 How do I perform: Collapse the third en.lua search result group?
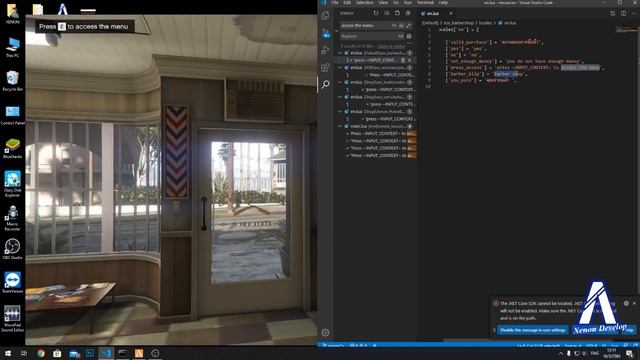[340, 82]
